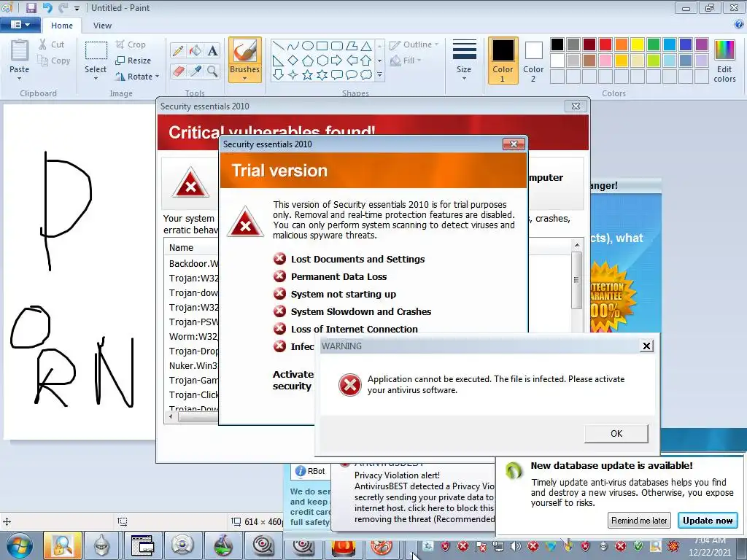The image size is (747, 560).
Task: Open the Customize Quick Access Toolbar arrow
Action: pyautogui.click(x=77, y=8)
